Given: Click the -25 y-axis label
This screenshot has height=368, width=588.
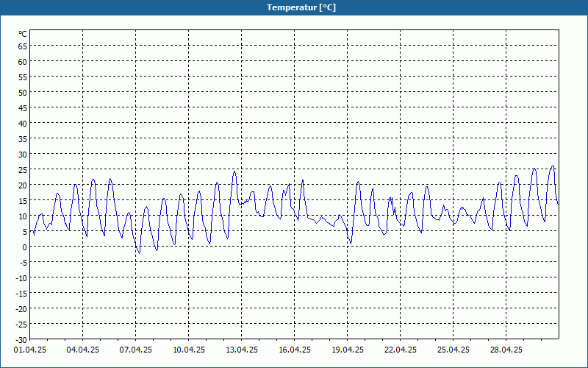Looking at the screenshot, I should click(x=21, y=325).
